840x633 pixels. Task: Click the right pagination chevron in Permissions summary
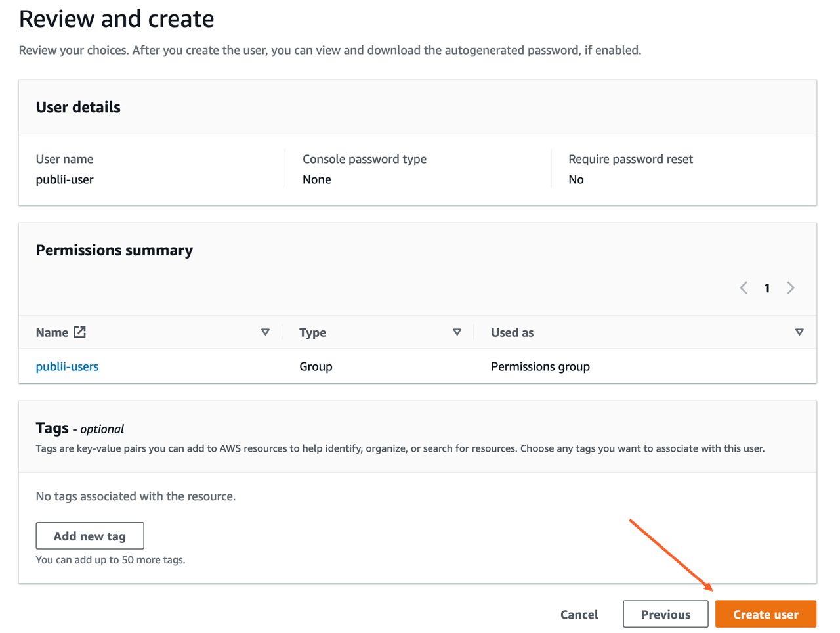point(790,288)
